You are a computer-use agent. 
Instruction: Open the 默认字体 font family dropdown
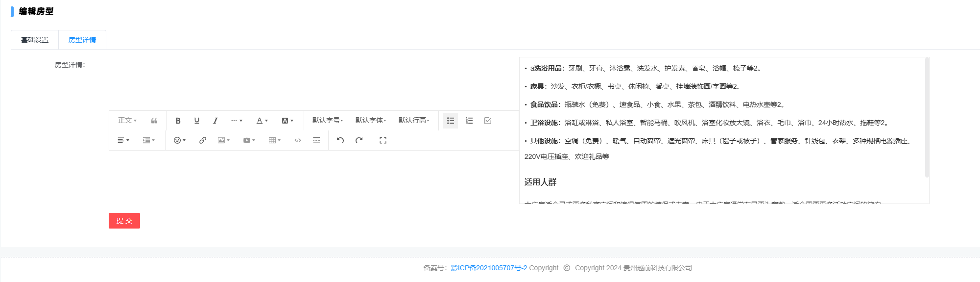tap(370, 121)
